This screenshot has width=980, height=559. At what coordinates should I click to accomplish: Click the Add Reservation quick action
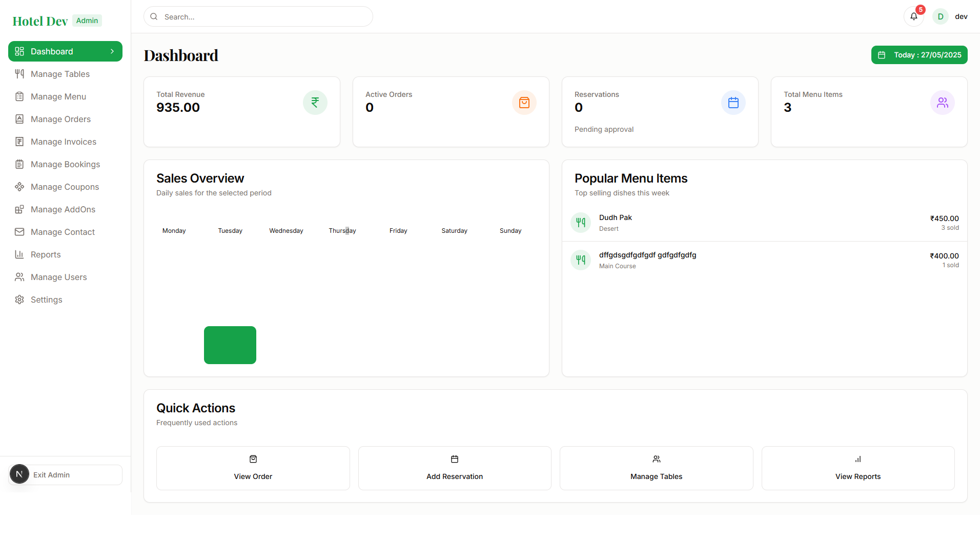tap(455, 468)
